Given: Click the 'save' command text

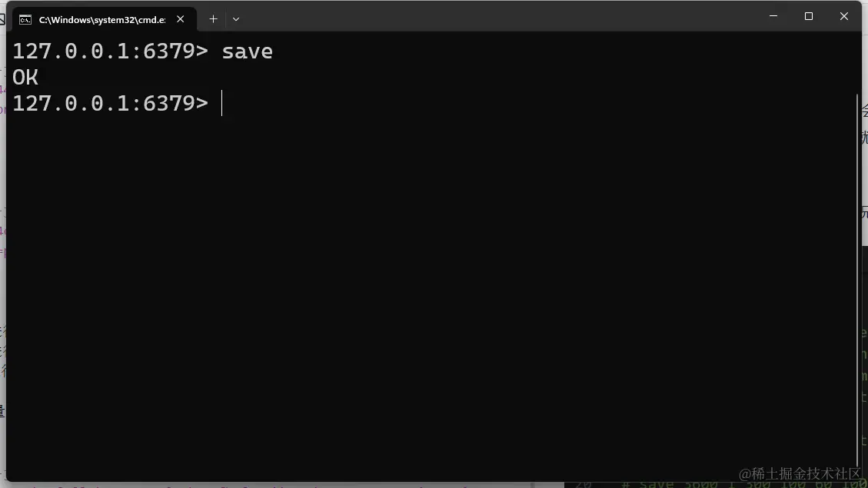Looking at the screenshot, I should click(x=247, y=51).
